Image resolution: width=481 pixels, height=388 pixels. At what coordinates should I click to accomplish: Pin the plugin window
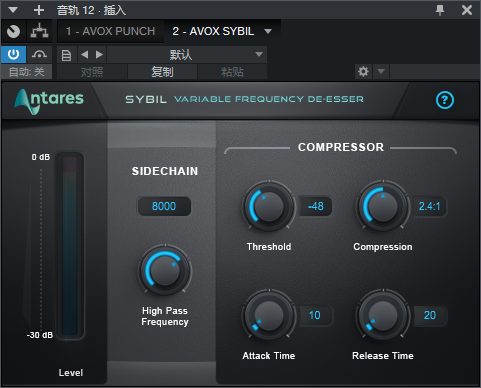point(440,10)
